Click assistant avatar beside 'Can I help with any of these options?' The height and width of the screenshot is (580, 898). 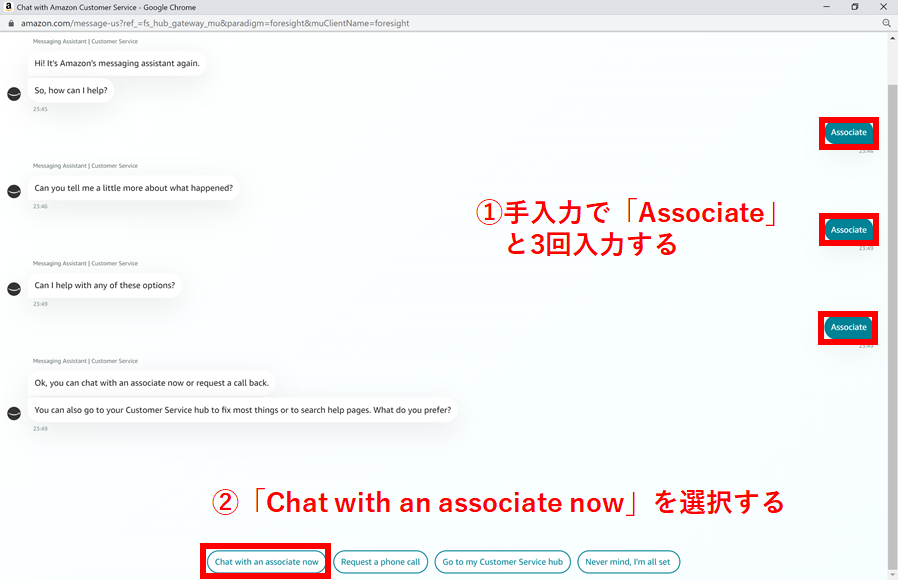point(14,289)
